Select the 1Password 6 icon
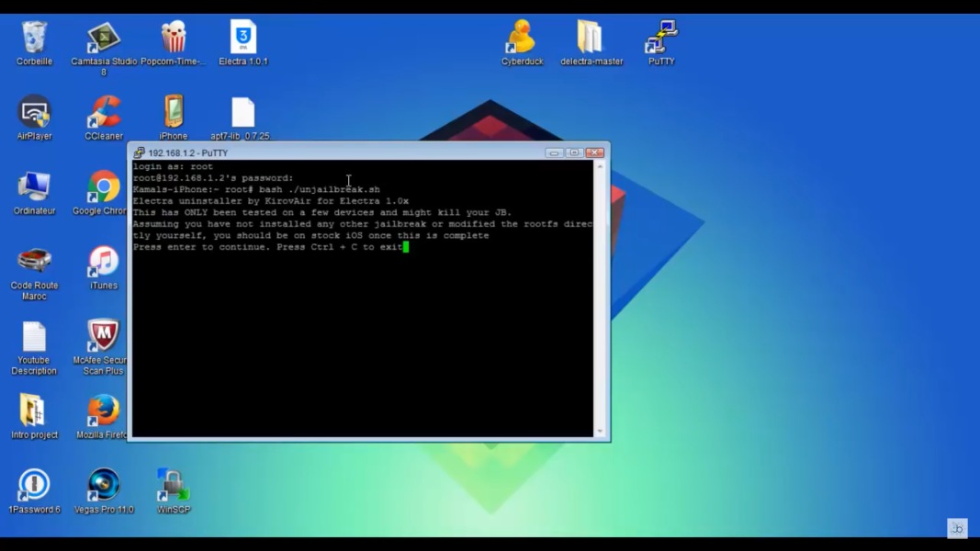Image resolution: width=980 pixels, height=551 pixels. [x=34, y=486]
